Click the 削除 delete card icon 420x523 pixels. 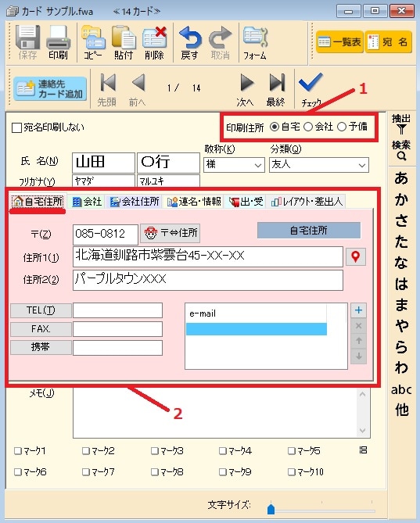click(x=154, y=38)
